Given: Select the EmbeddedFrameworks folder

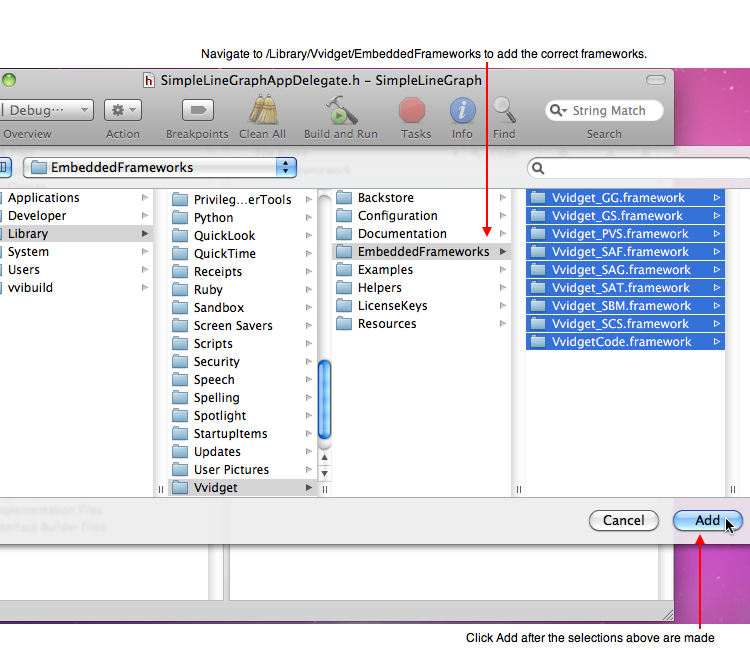Looking at the screenshot, I should 421,252.
